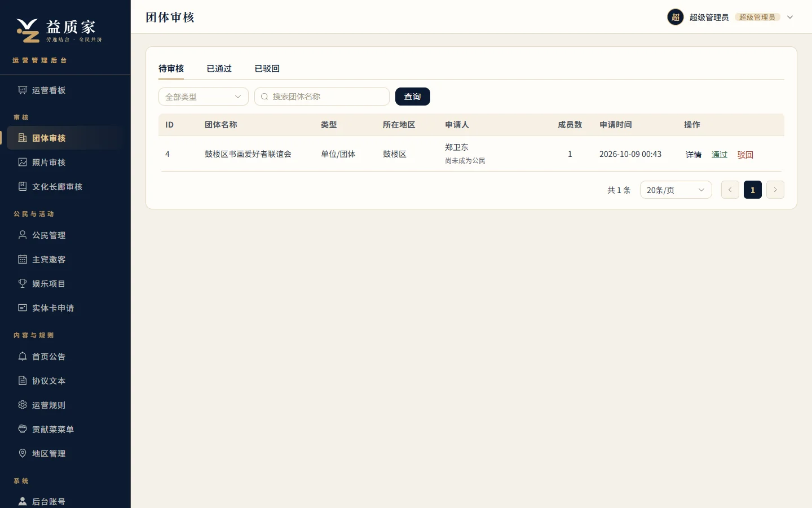The width and height of the screenshot is (812, 508).
Task: Click the 团体审核 sidebar icon
Action: click(x=23, y=138)
